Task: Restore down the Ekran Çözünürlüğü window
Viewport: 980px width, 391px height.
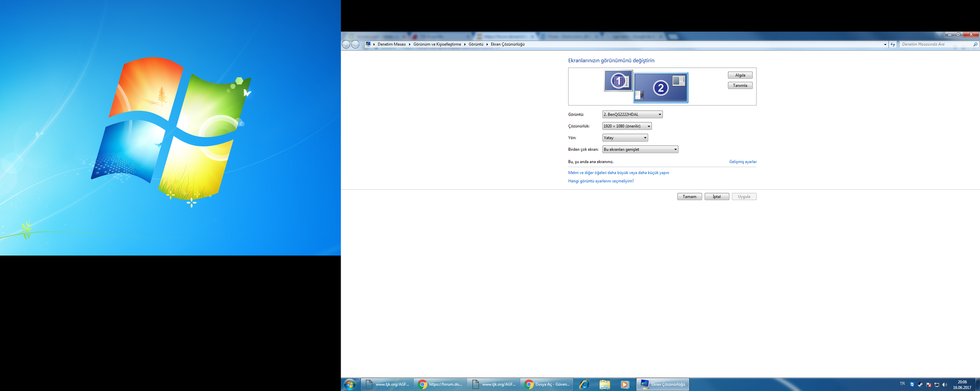Action: (958, 35)
